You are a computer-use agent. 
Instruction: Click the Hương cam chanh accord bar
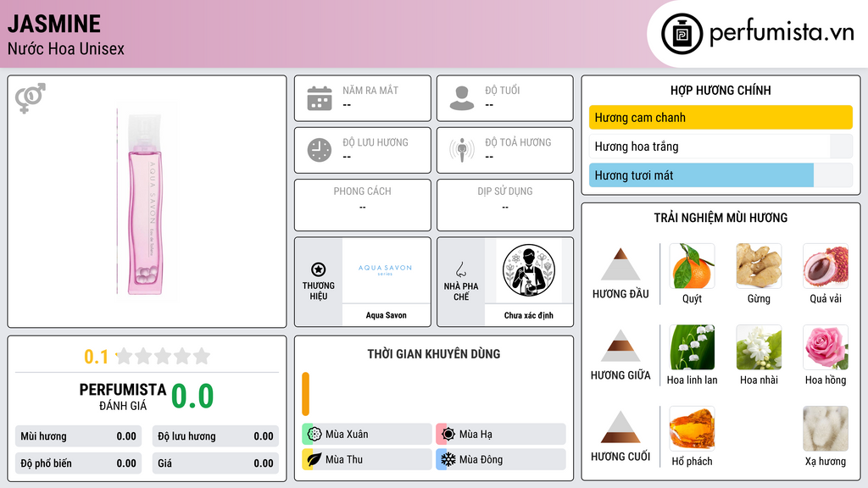(x=721, y=117)
